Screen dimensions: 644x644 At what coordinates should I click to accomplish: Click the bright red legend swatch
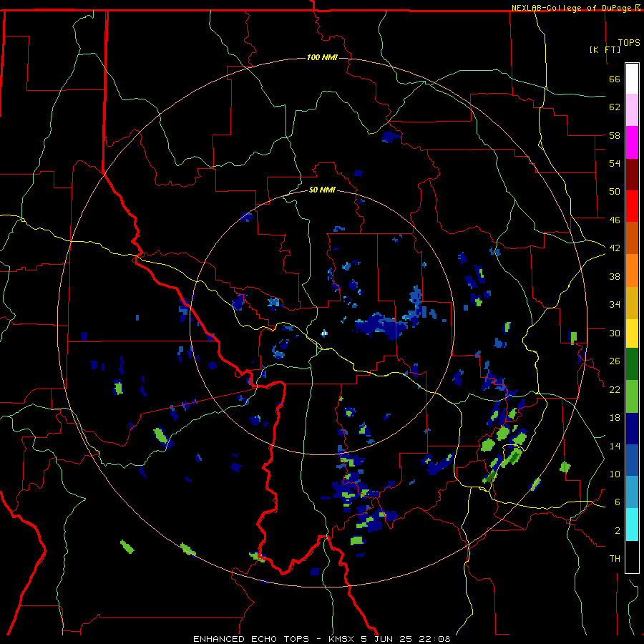632,206
